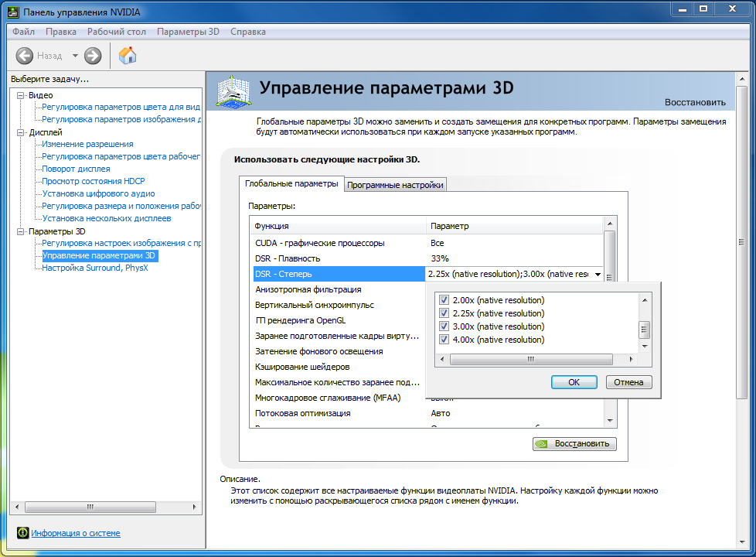The height and width of the screenshot is (557, 756).
Task: Cancel the DSR selection with Отмена
Action: [628, 382]
